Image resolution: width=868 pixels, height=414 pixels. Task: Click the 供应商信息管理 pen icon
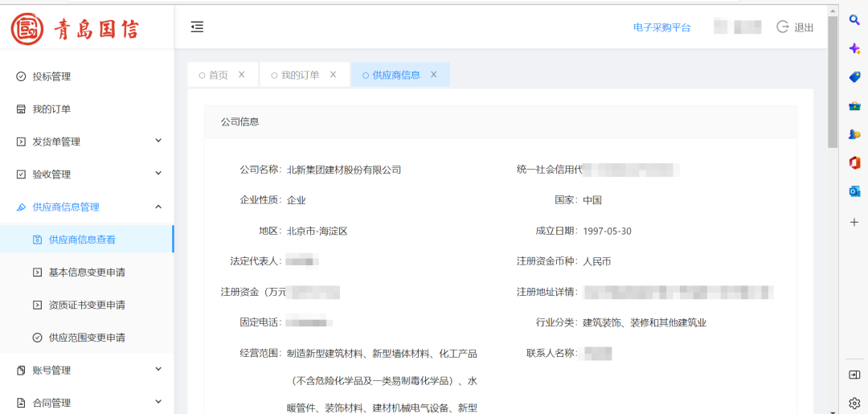[x=21, y=207]
